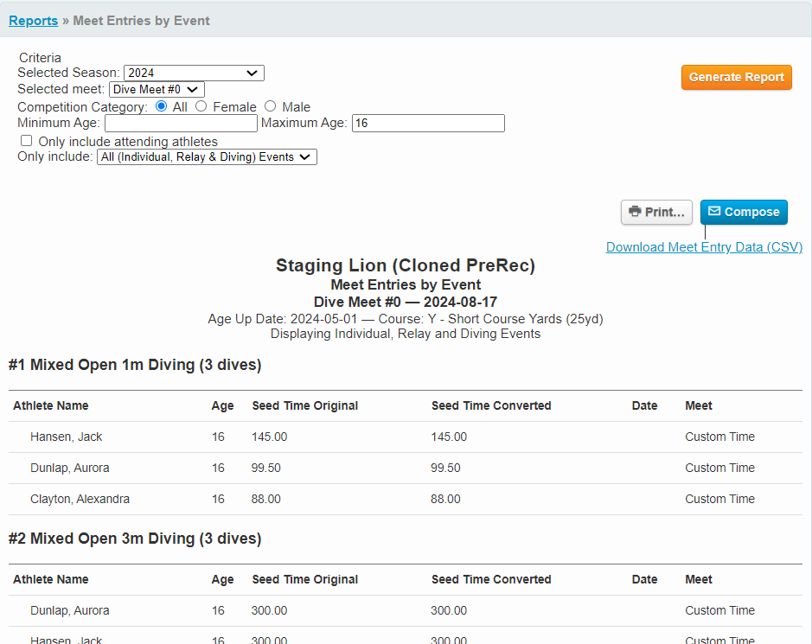Click the Compose button with envelope icon
This screenshot has height=644, width=812.
(744, 212)
